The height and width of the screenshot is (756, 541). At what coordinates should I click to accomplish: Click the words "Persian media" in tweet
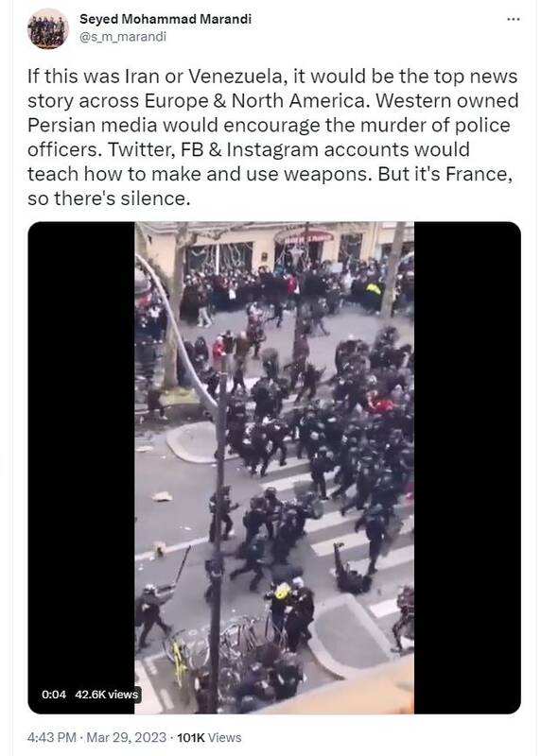[x=92, y=126]
